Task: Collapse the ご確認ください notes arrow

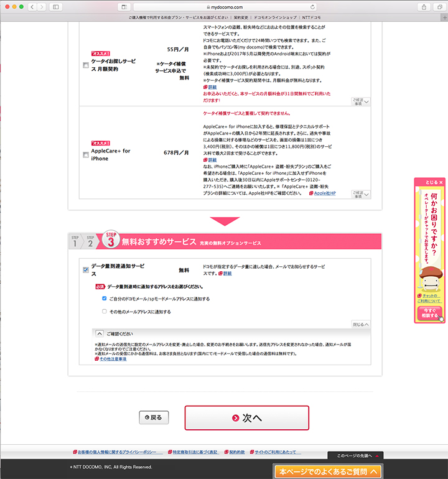Action: click(x=100, y=333)
